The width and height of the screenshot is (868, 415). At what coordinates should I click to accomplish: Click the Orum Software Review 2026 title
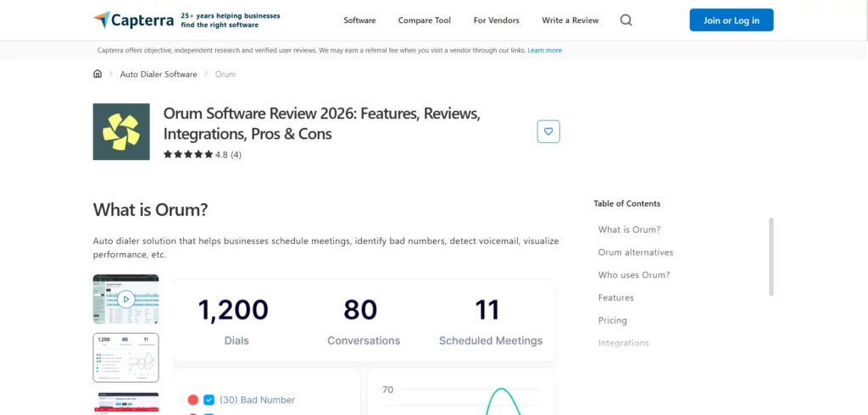pyautogui.click(x=321, y=124)
